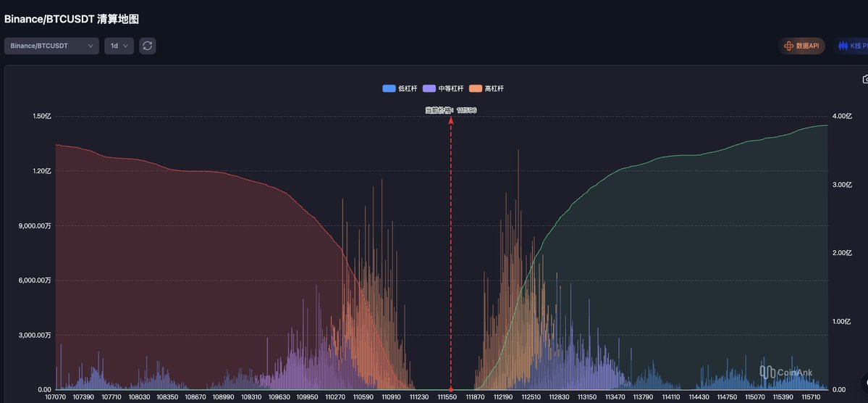Click the 113470 price axis label

pyautogui.click(x=615, y=397)
